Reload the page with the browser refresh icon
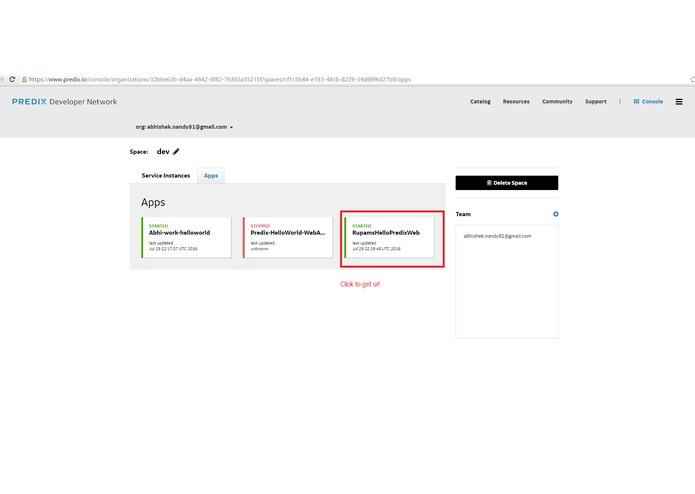The width and height of the screenshot is (695, 494). tap(12, 79)
